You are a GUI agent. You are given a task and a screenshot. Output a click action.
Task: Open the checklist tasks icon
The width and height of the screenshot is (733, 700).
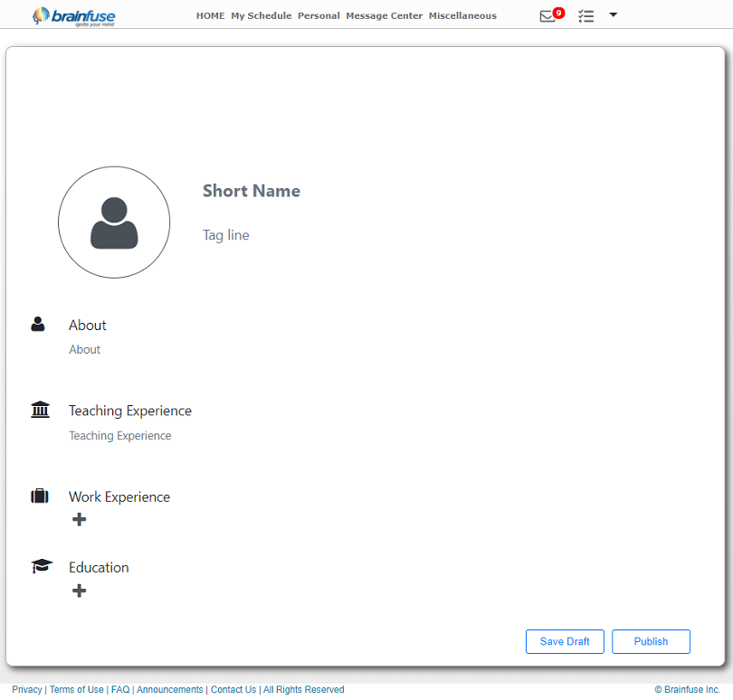click(585, 16)
